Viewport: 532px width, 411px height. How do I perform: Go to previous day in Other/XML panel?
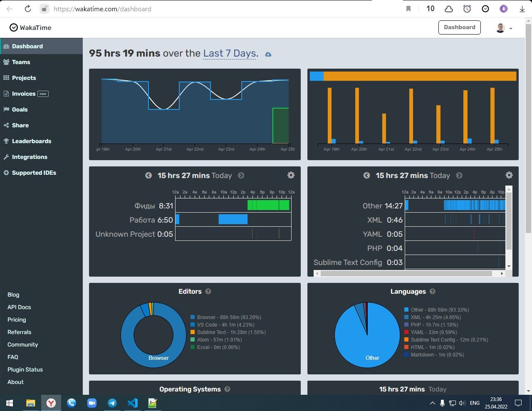pyautogui.click(x=366, y=176)
